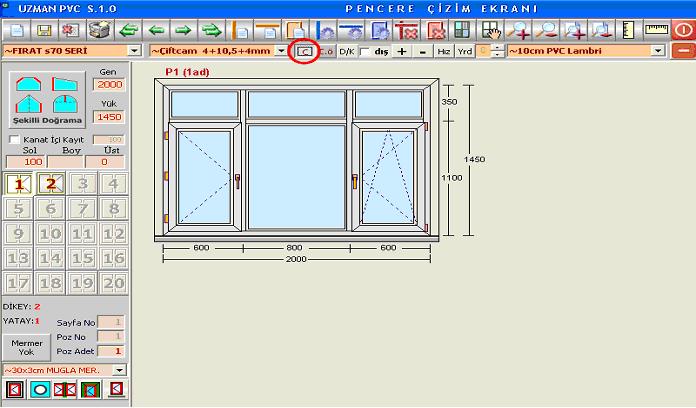Image resolution: width=696 pixels, height=408 pixels.
Task: Click the Yrd button
Action: pos(465,51)
